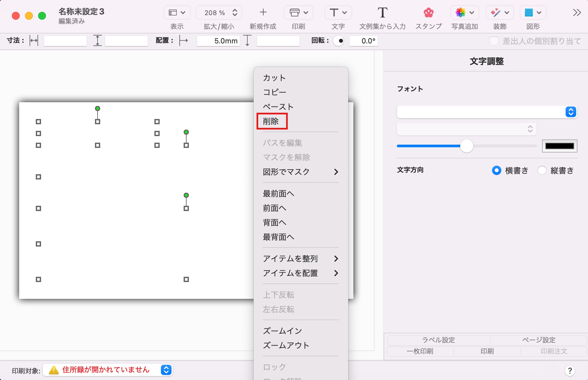Image resolution: width=588 pixels, height=380 pixels.
Task: Click the 写真追加 photos icon
Action: pyautogui.click(x=460, y=12)
